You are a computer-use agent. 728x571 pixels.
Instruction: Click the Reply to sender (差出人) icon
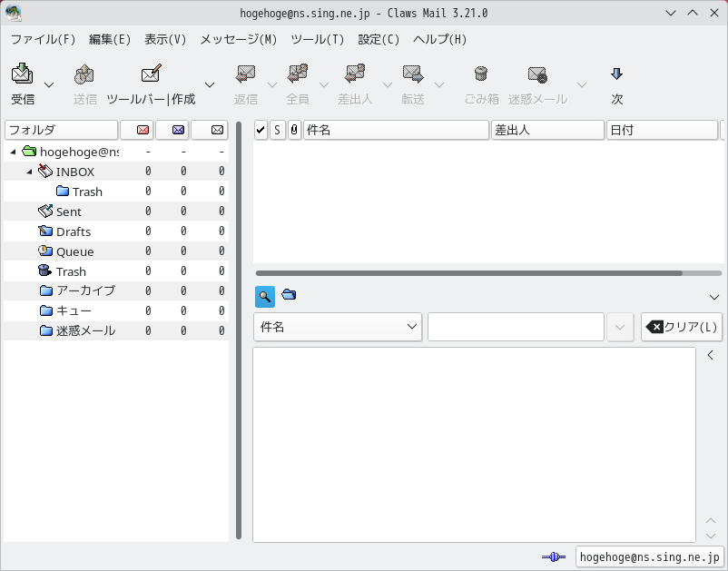[x=355, y=74]
